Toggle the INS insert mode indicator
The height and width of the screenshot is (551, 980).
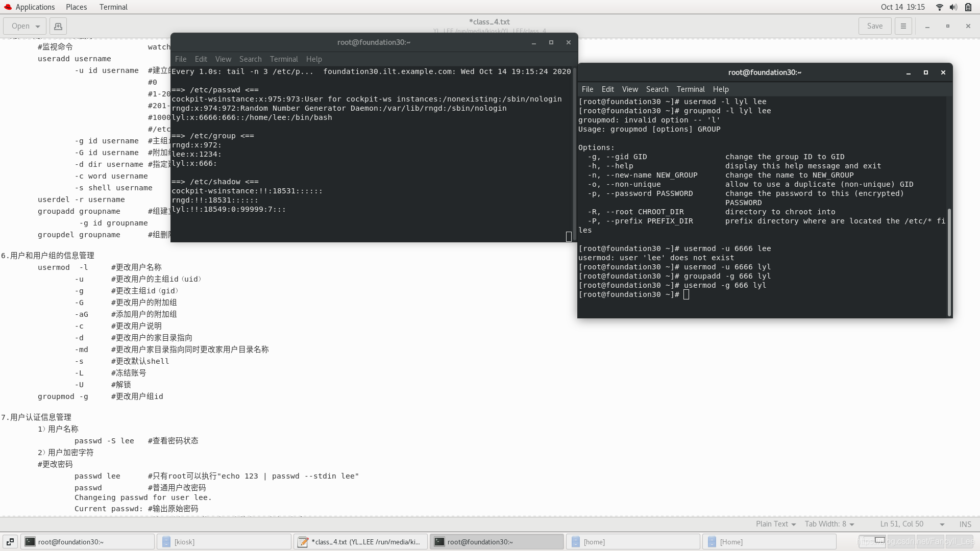965,524
